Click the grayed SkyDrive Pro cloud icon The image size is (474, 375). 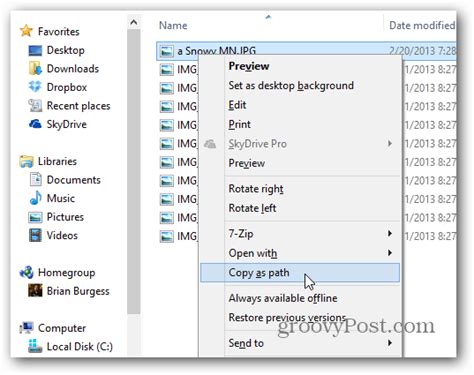(x=210, y=144)
